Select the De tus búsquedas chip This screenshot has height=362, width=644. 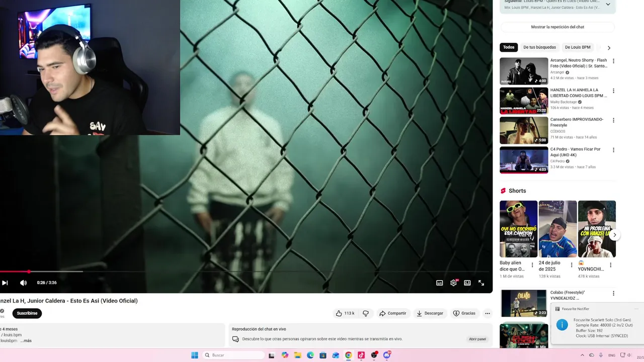coord(539,47)
